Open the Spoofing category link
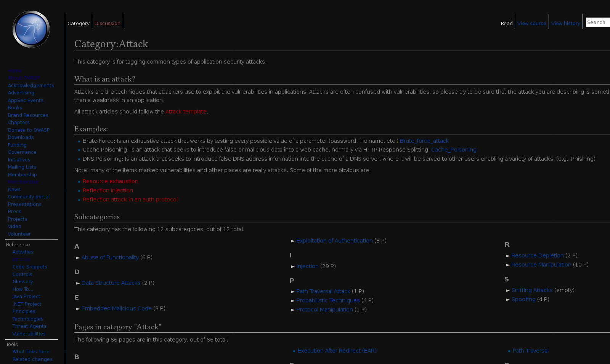 [x=523, y=299]
